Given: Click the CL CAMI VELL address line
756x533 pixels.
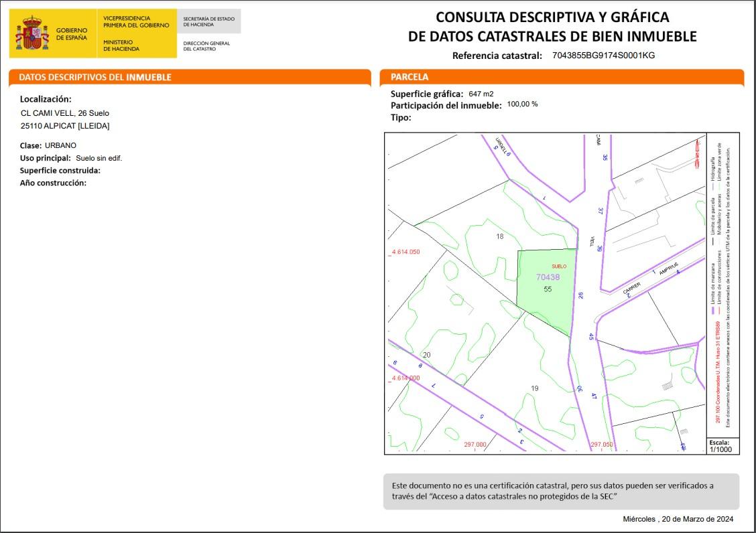Looking at the screenshot, I should 65,113.
